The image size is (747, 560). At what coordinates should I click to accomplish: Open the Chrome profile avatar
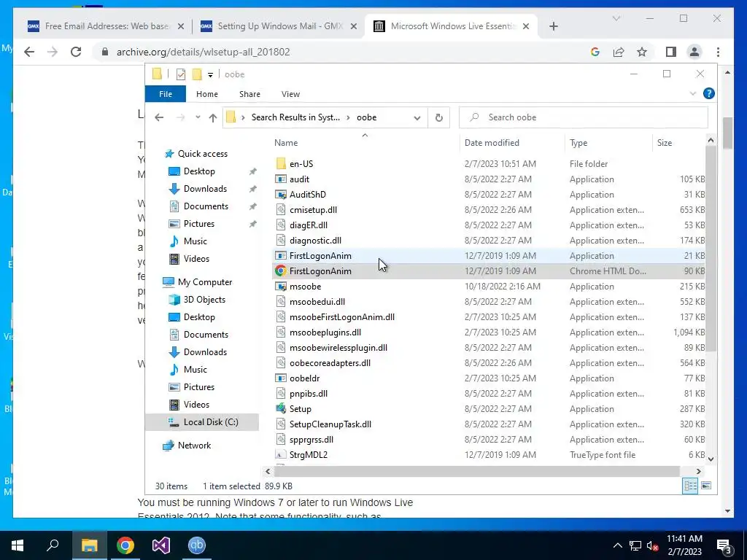(x=694, y=52)
